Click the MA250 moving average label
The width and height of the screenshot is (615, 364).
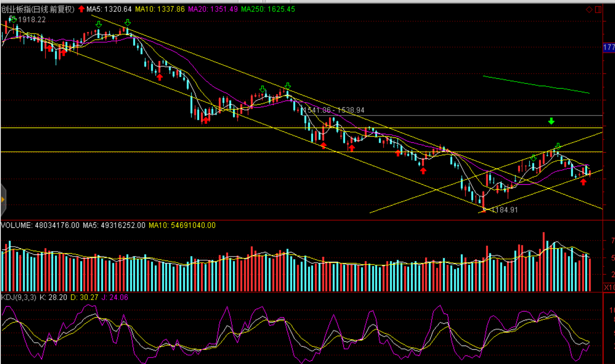[x=268, y=9]
